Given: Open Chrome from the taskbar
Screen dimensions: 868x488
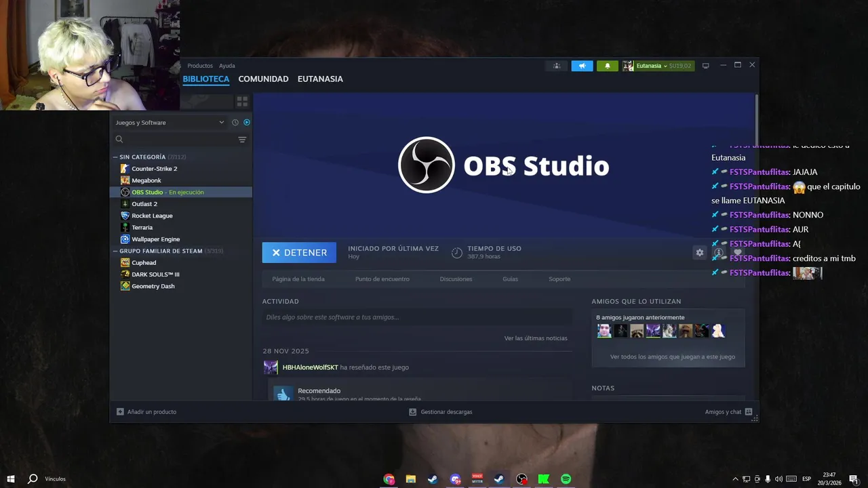Looking at the screenshot, I should [x=389, y=479].
